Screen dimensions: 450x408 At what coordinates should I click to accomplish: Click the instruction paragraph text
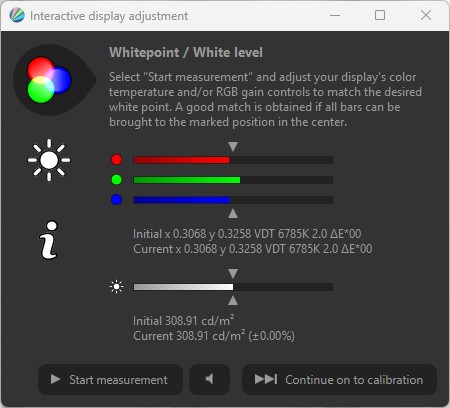point(265,99)
